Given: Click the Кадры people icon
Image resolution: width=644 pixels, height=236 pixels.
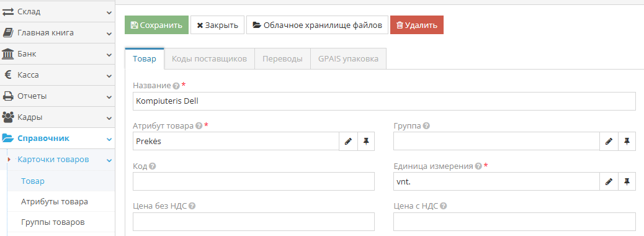Looking at the screenshot, I should (8, 117).
